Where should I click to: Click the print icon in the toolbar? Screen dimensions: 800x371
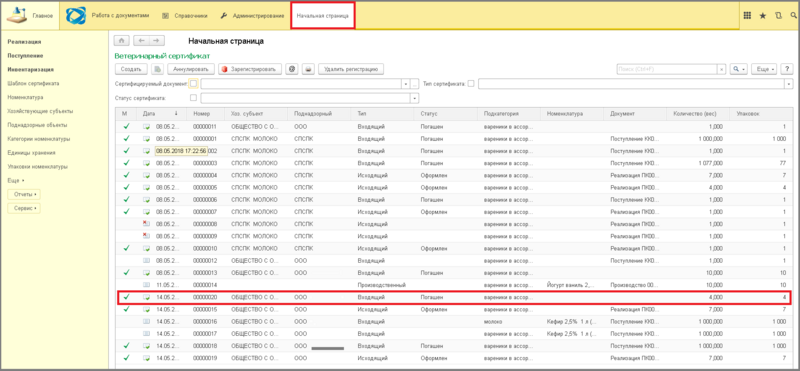point(308,69)
